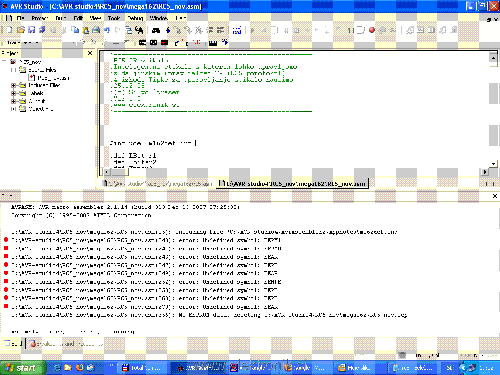Image resolution: width=500 pixels, height=375 pixels.
Task: Close the Project panel
Action: pos(90,53)
